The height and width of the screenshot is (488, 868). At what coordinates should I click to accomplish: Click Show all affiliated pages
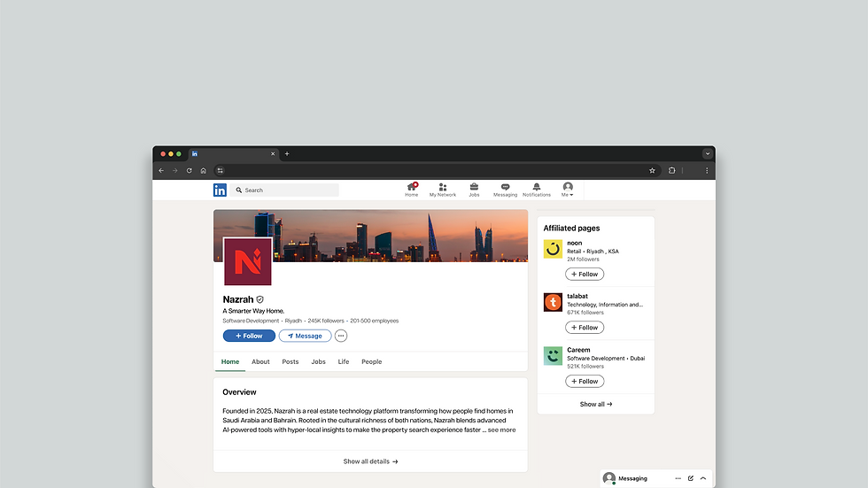[595, 405]
